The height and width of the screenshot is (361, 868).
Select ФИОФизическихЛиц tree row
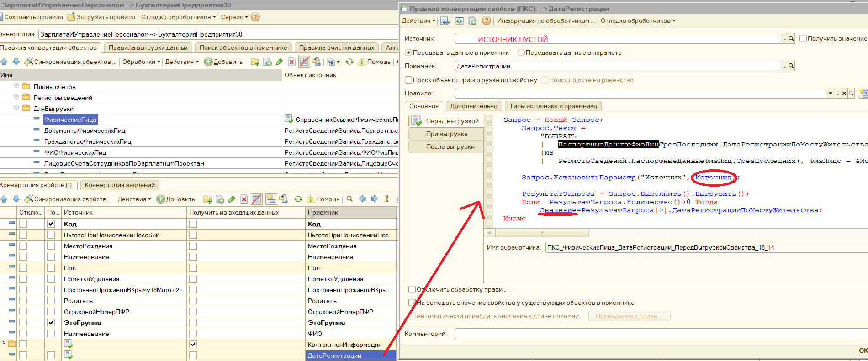[75, 152]
